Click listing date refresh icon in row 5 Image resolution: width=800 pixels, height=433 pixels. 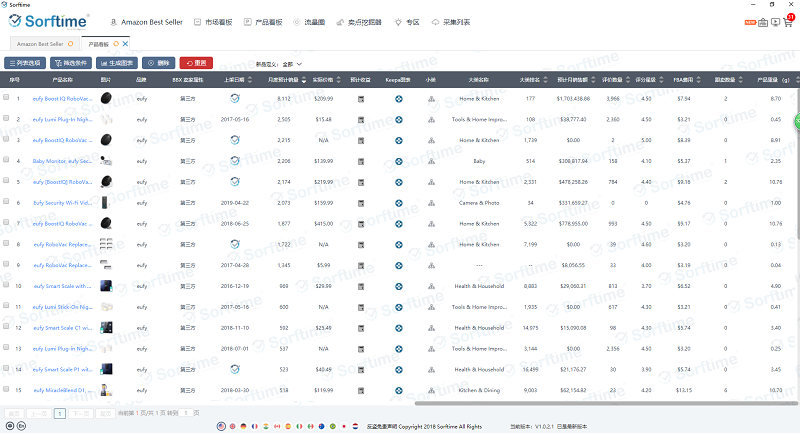pyautogui.click(x=235, y=181)
